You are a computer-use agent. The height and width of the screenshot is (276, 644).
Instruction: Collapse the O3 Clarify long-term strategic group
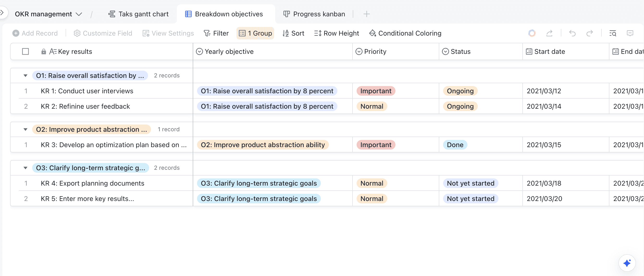click(x=25, y=168)
